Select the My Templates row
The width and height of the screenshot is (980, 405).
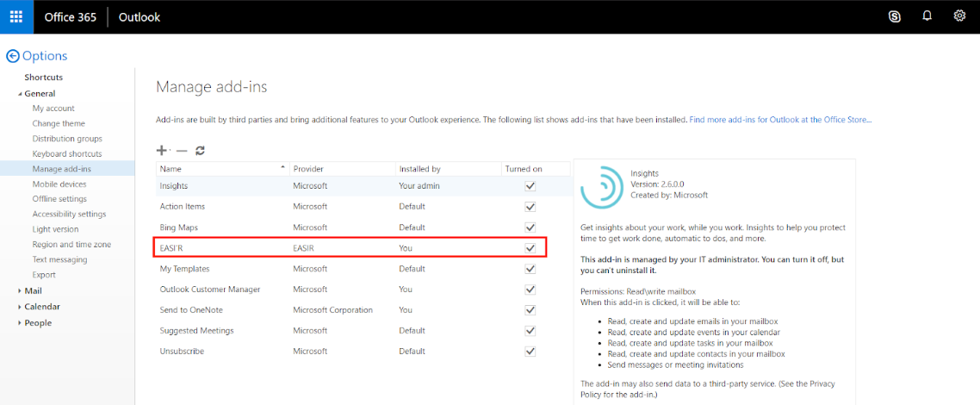tap(363, 269)
